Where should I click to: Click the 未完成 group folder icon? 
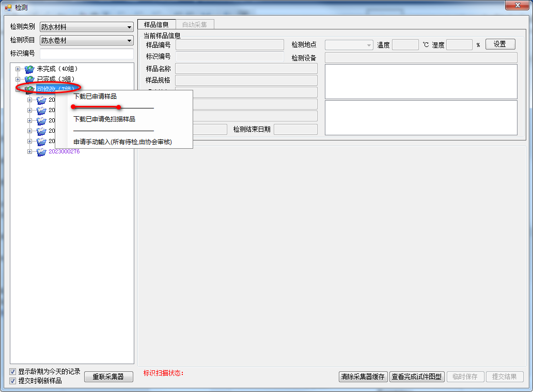[29, 69]
